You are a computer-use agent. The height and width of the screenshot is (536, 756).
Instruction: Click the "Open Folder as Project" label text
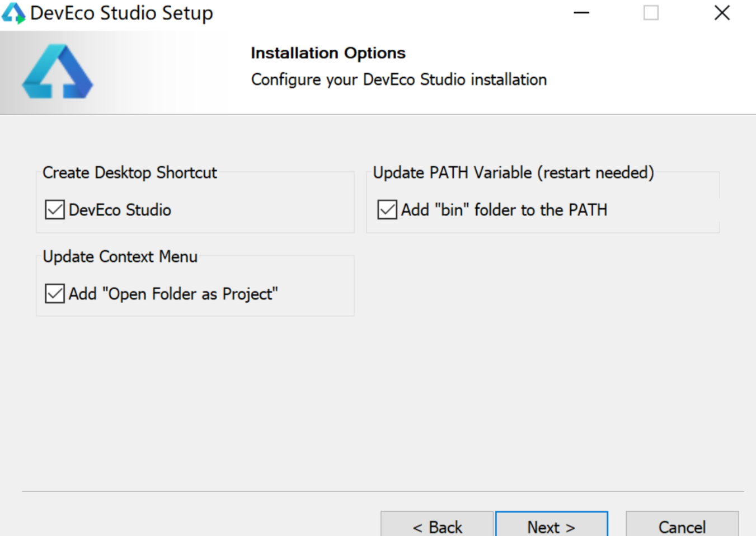[x=173, y=294]
